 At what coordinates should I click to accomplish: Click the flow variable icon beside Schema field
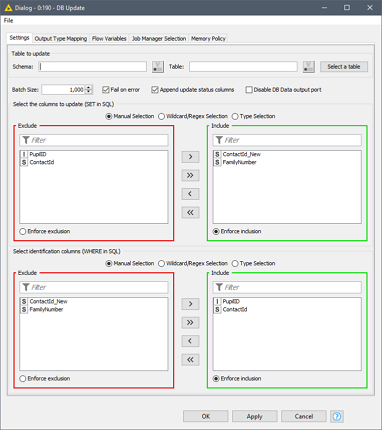click(x=158, y=67)
